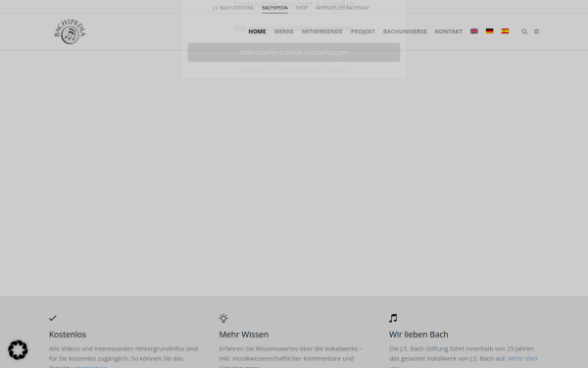
Task: Click the Kostenlos heading
Action: coord(68,335)
